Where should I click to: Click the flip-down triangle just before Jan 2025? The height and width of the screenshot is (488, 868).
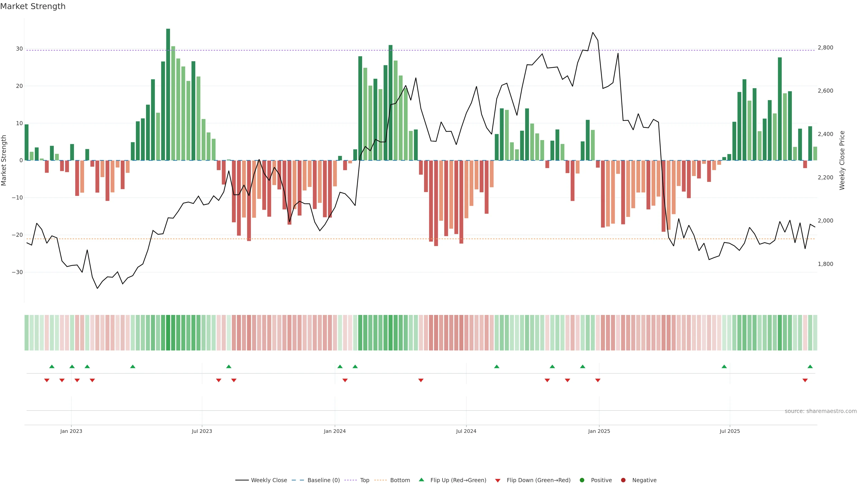coord(598,380)
